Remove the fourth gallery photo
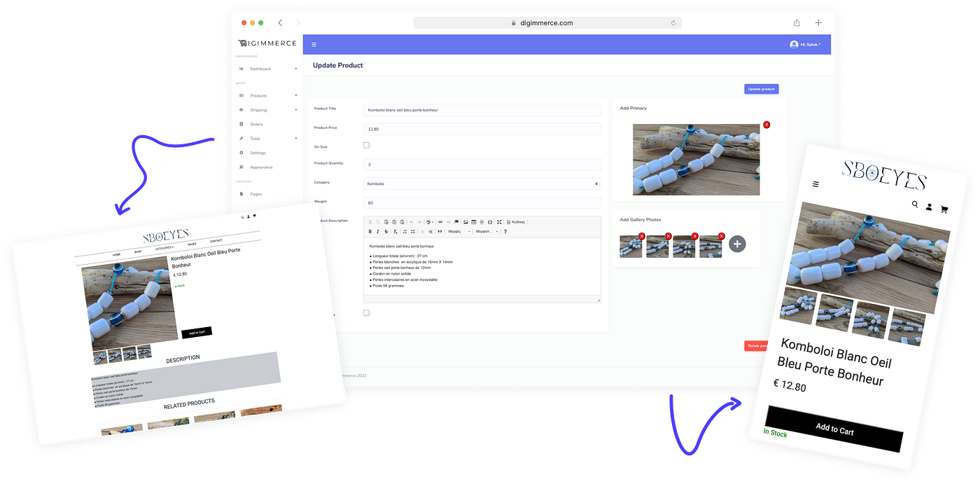 tap(722, 237)
